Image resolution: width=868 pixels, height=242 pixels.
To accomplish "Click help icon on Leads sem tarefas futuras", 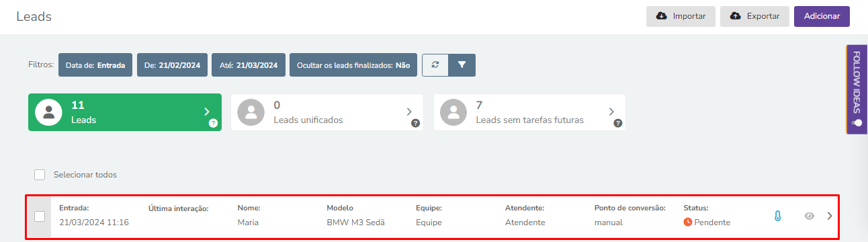I will (x=617, y=123).
